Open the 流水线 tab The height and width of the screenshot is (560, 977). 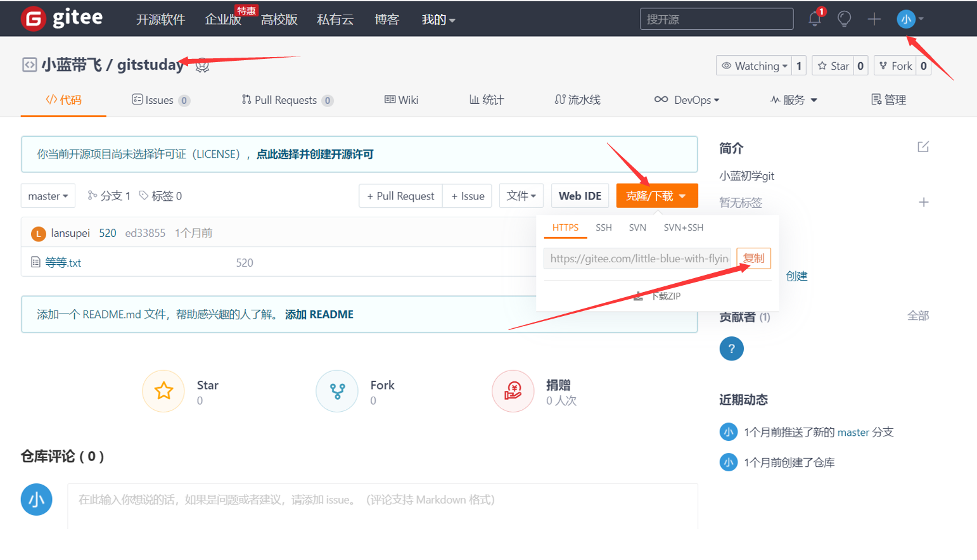(x=577, y=100)
